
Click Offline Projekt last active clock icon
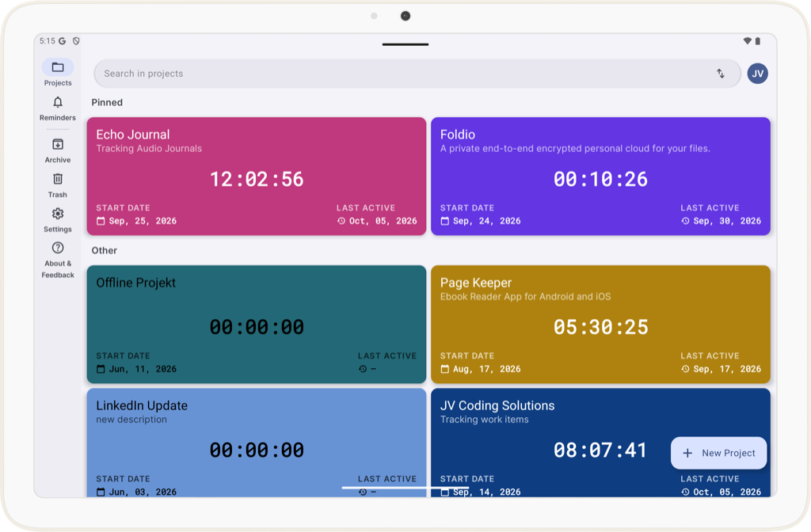tap(363, 369)
